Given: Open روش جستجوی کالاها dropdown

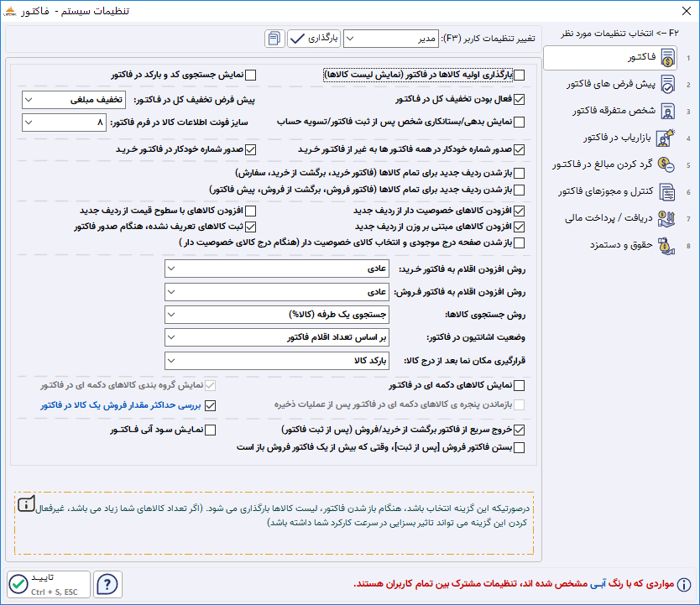Looking at the screenshot, I should coord(277,315).
